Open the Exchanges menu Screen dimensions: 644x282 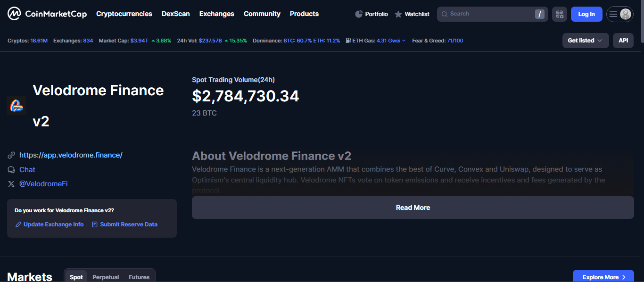(x=217, y=14)
